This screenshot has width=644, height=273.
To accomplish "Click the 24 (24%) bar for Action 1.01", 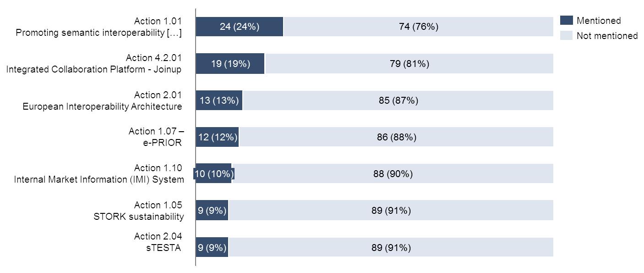I will (240, 27).
